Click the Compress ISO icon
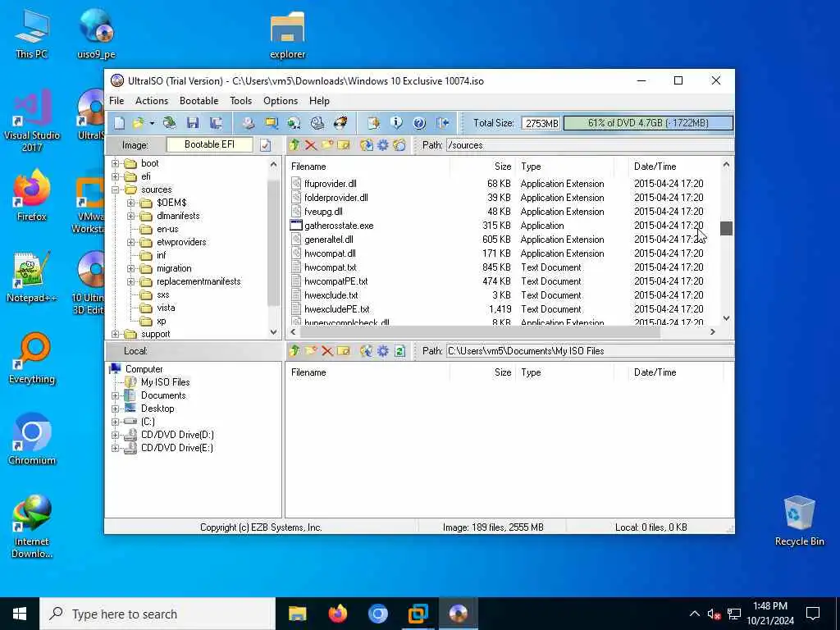The width and height of the screenshot is (840, 630). pyautogui.click(x=271, y=123)
